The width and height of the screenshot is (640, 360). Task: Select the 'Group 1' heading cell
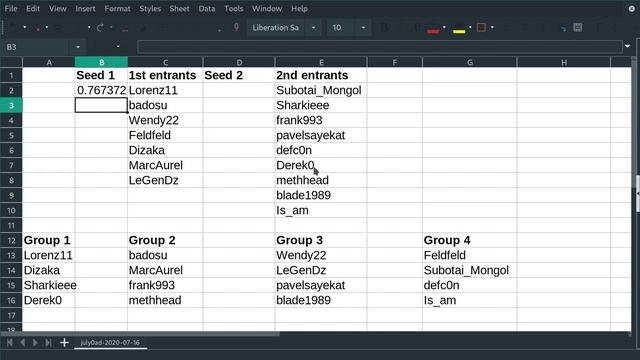tap(49, 240)
